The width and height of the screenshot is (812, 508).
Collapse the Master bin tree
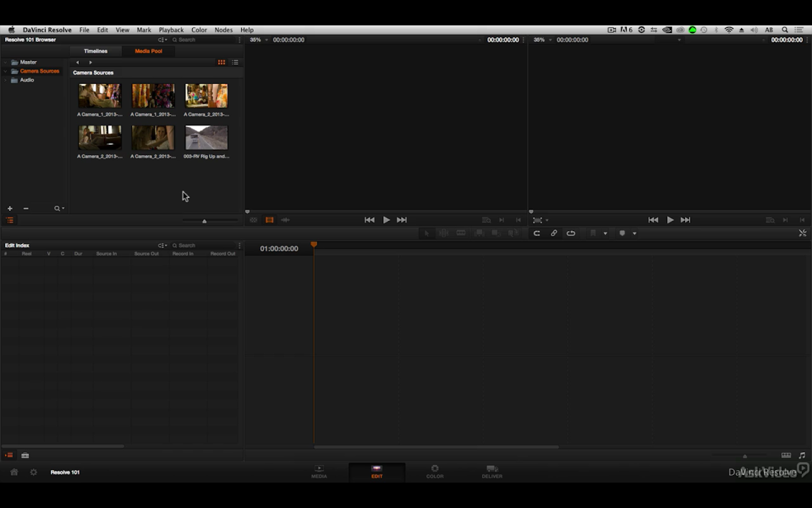pyautogui.click(x=6, y=62)
